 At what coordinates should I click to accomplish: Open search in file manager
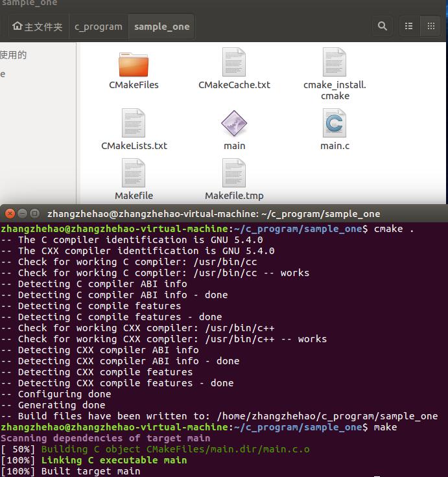383,26
